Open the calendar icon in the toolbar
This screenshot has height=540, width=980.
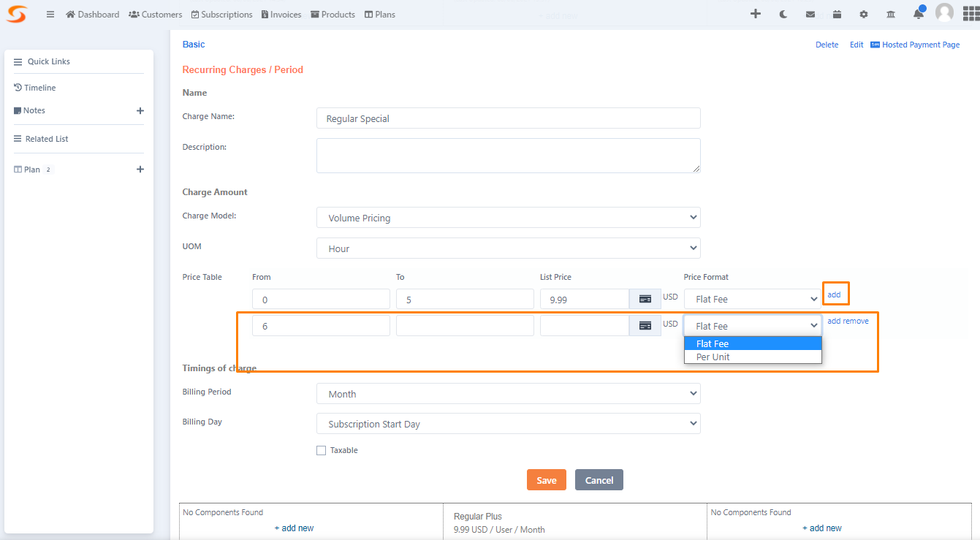[x=837, y=13]
